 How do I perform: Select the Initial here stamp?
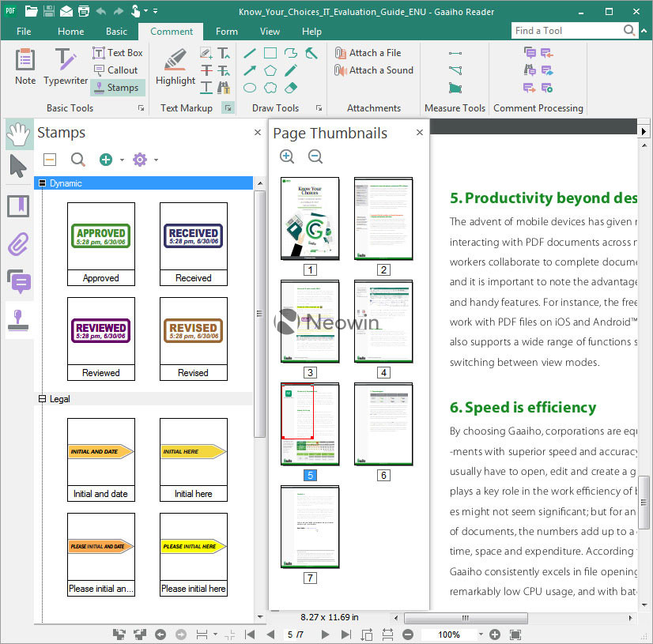[194, 460]
